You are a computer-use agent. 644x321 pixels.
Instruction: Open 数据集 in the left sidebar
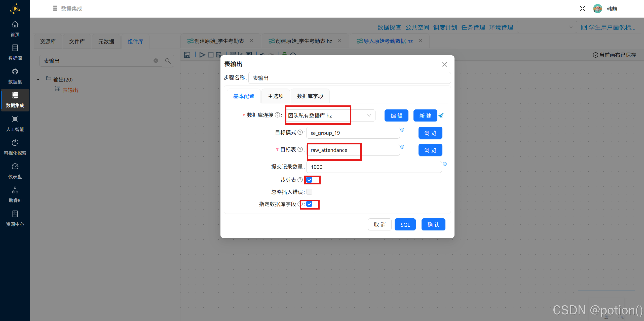[15, 76]
